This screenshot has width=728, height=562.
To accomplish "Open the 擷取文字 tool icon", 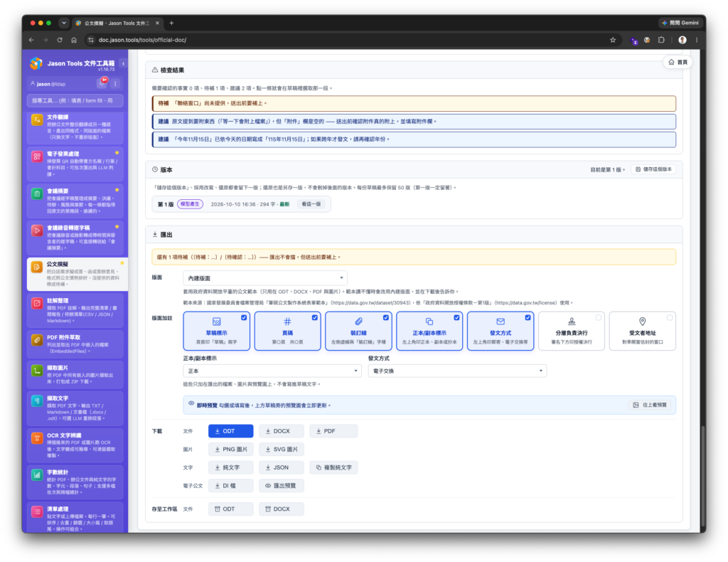I will (x=37, y=401).
